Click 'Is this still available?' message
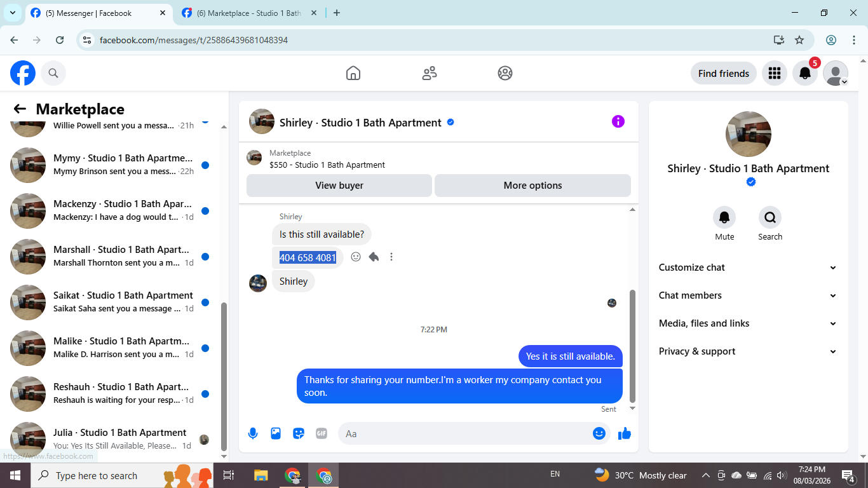The width and height of the screenshot is (868, 488). coord(322,234)
